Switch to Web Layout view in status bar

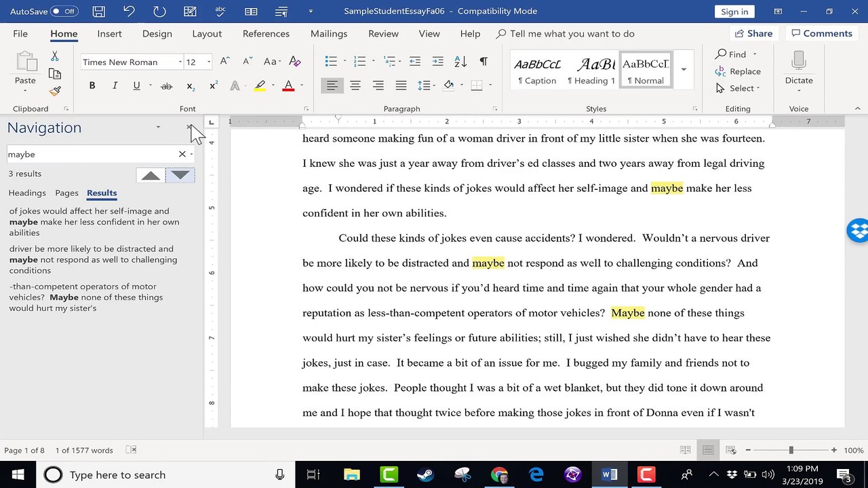[731, 450]
